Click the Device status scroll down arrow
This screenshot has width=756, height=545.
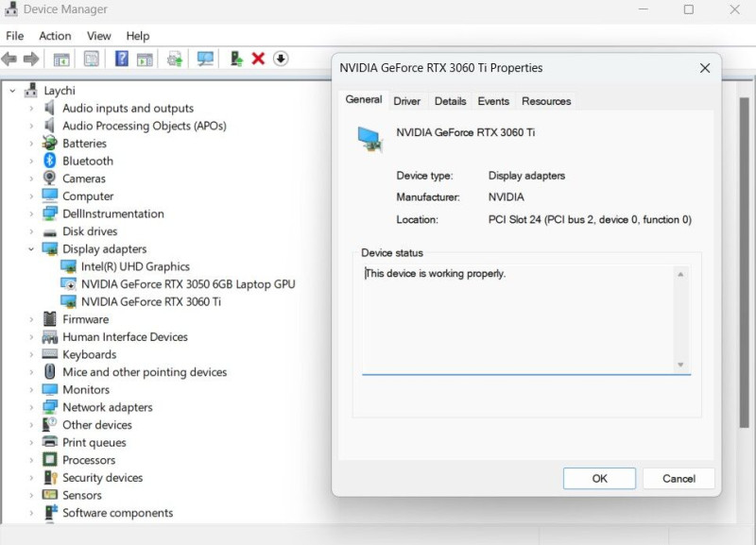680,365
